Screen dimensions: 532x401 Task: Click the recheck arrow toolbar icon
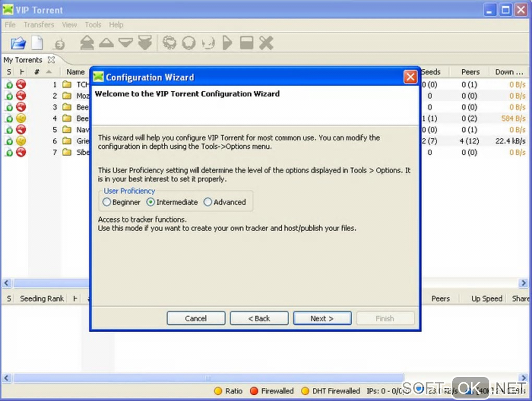pos(208,43)
